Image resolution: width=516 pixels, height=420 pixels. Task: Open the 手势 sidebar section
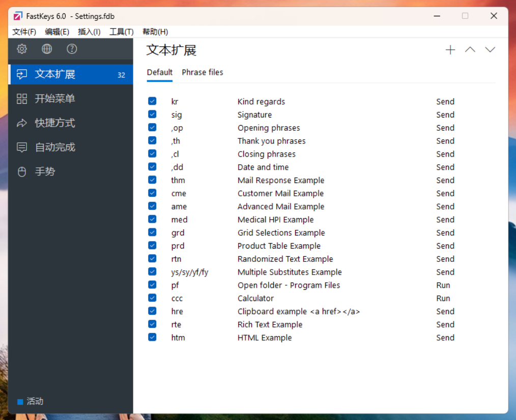[71, 171]
